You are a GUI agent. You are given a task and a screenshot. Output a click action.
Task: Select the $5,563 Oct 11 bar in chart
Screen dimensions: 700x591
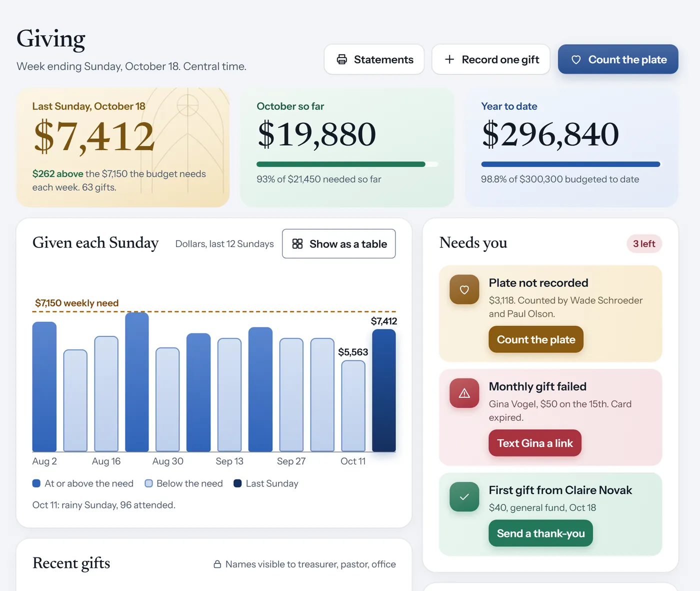point(353,406)
